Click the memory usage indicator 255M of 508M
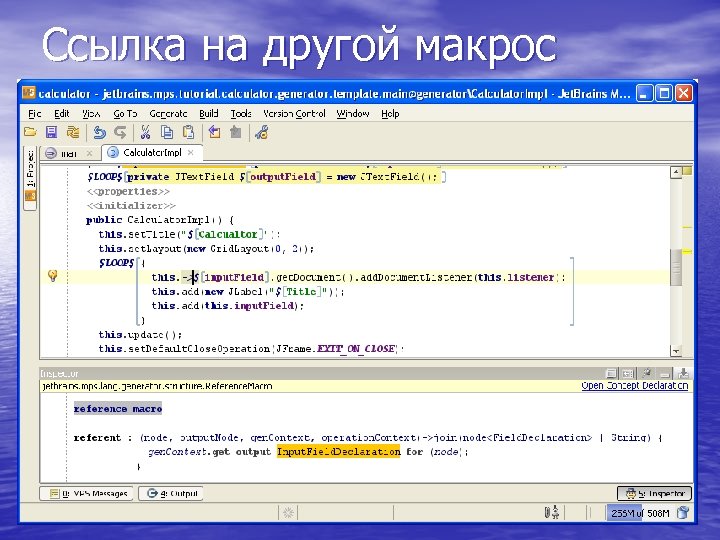 [640, 513]
